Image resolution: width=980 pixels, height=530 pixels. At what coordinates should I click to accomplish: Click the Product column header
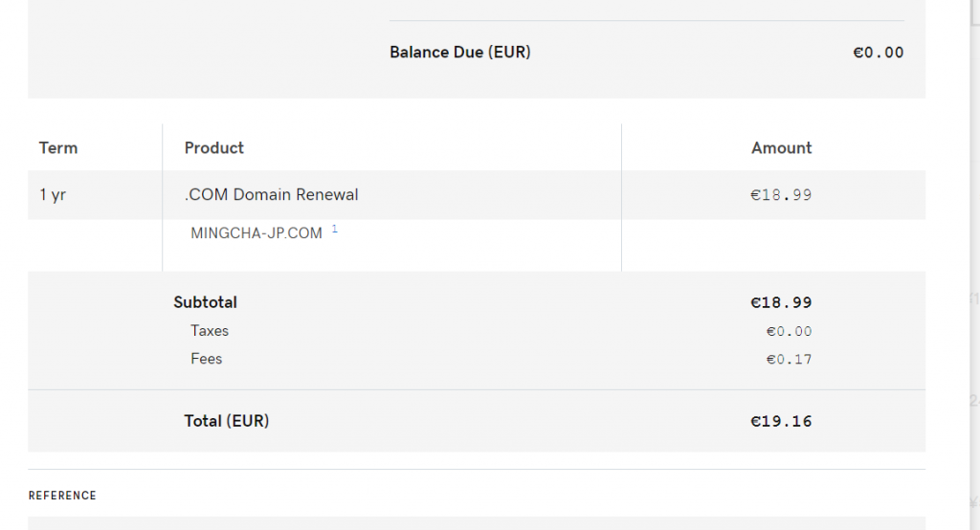[x=213, y=148]
